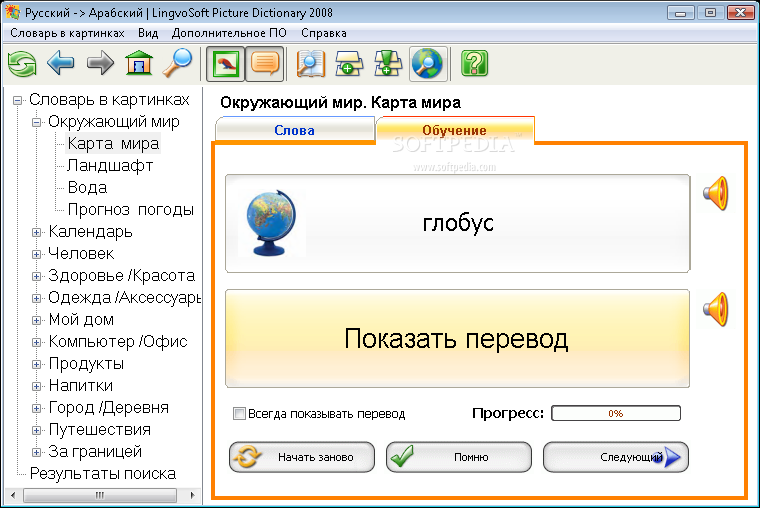Open help with the green question mark icon
This screenshot has height=508, width=760.
[475, 64]
